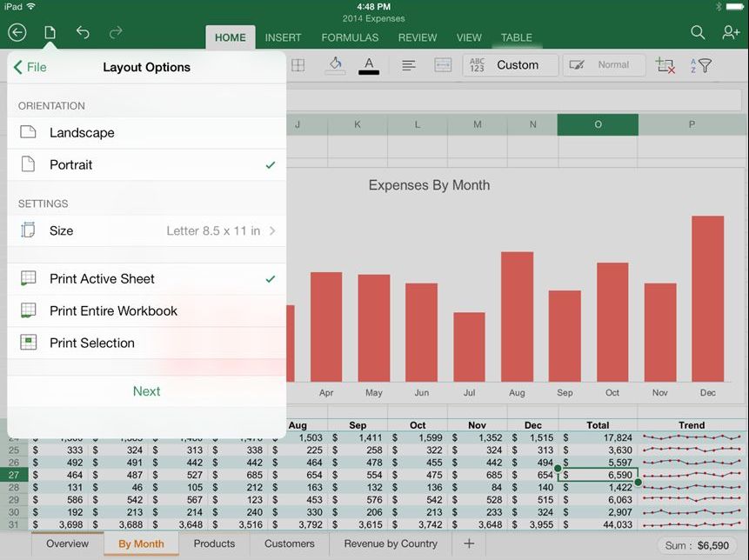Open the font color swatch
Viewport: 749px width, 560px height.
369,65
